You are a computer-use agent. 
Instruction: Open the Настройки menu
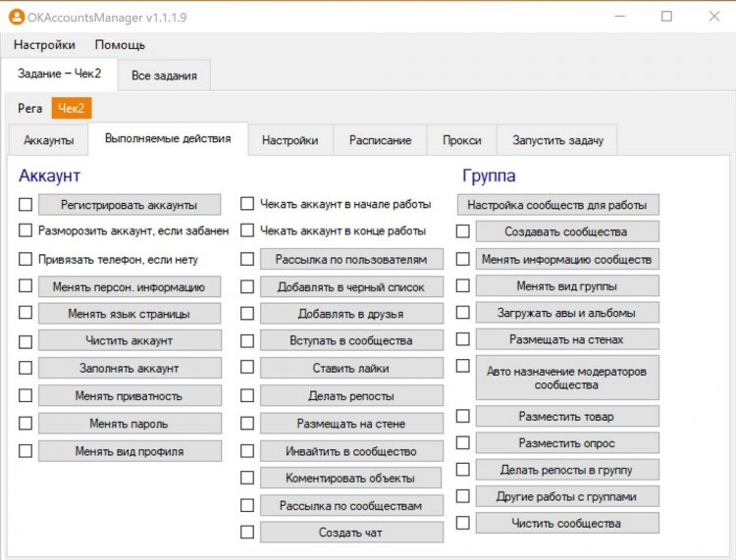coord(44,44)
